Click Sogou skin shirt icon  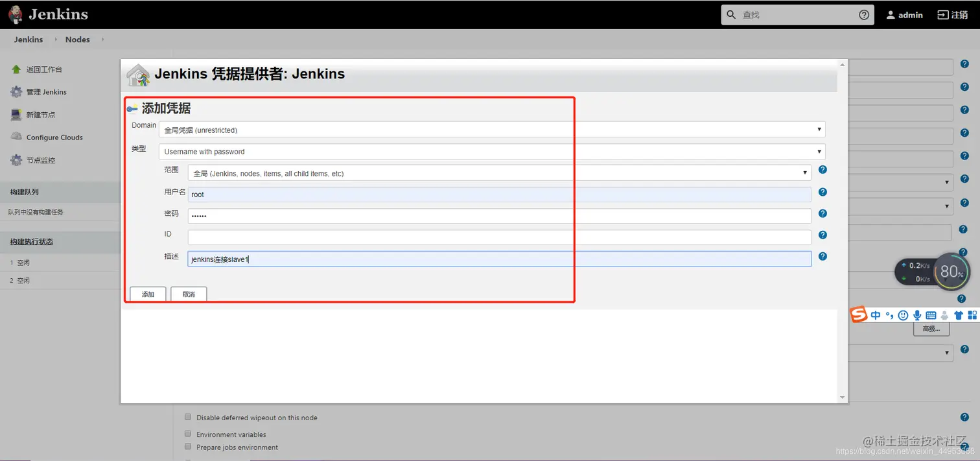(x=959, y=316)
